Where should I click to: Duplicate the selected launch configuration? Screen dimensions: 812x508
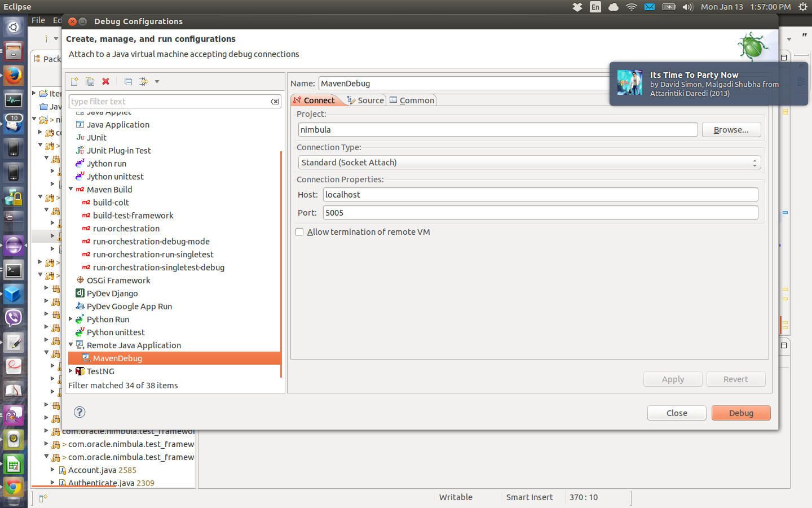tap(90, 81)
